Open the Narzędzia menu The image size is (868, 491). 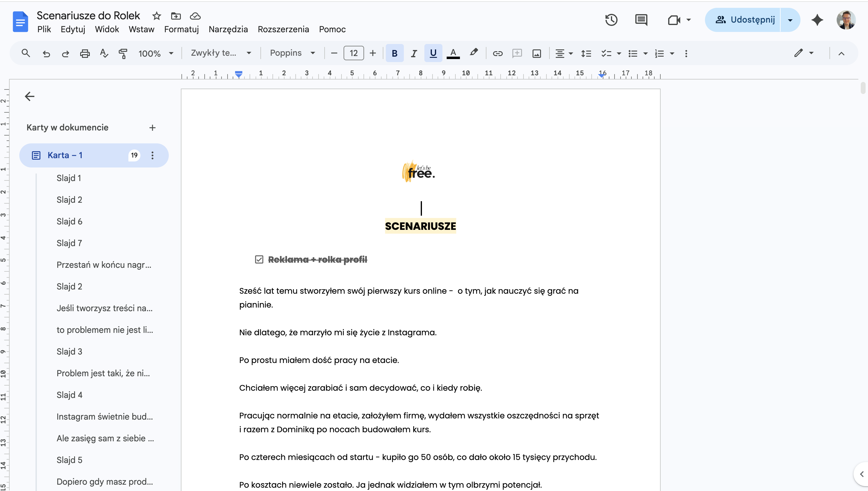coord(228,29)
